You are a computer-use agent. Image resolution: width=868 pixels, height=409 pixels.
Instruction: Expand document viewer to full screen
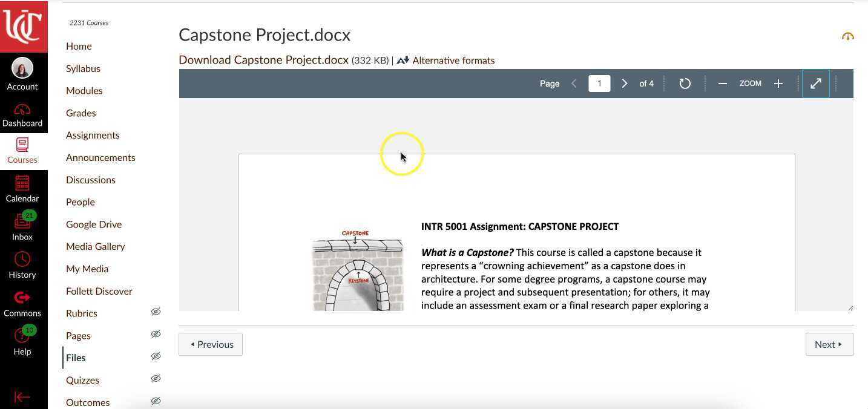[816, 83]
